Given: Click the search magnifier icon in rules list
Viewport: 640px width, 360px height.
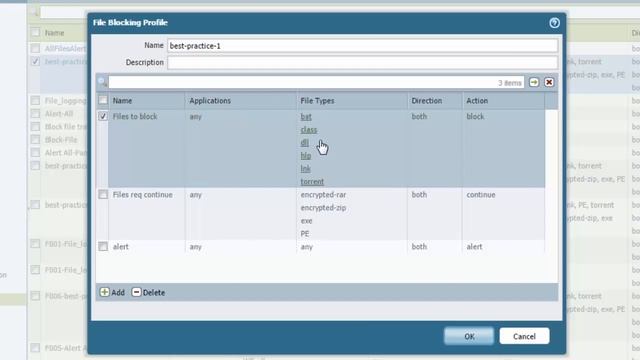Looking at the screenshot, I should pyautogui.click(x=102, y=82).
